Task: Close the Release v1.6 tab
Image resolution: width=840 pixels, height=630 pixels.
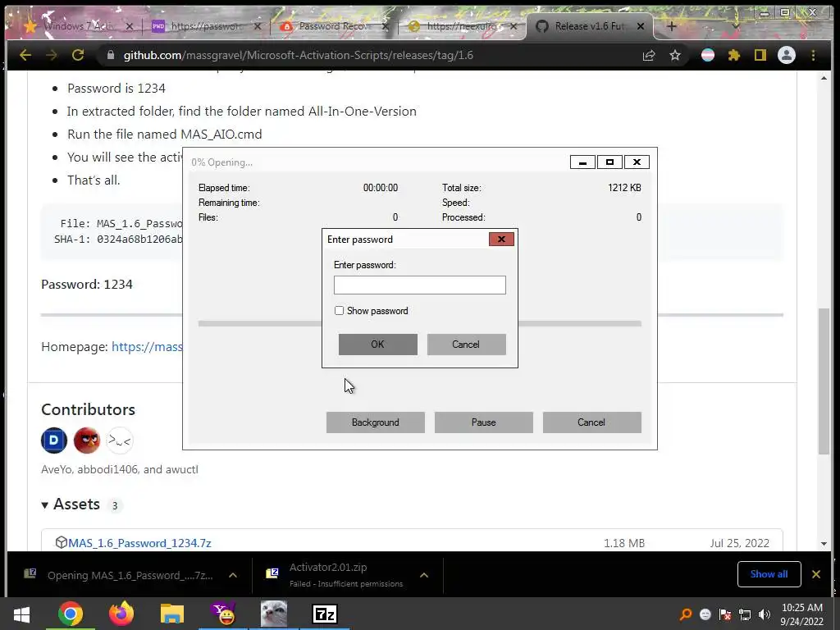Action: [x=640, y=26]
